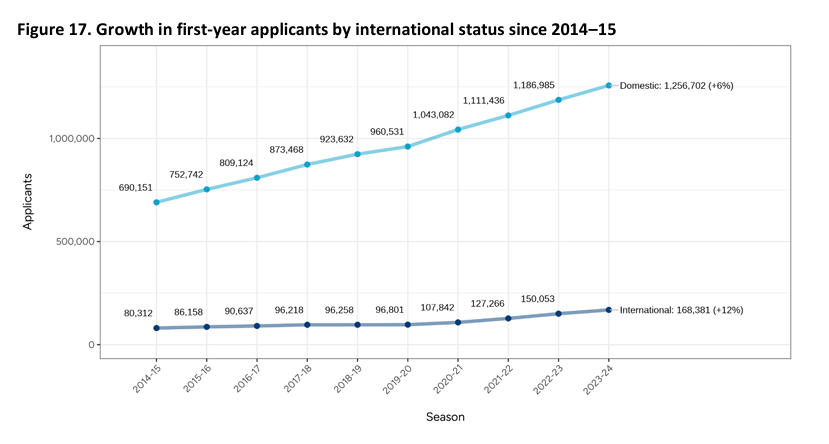Click the international data label 107,842
The height and width of the screenshot is (444, 829).
click(x=438, y=308)
